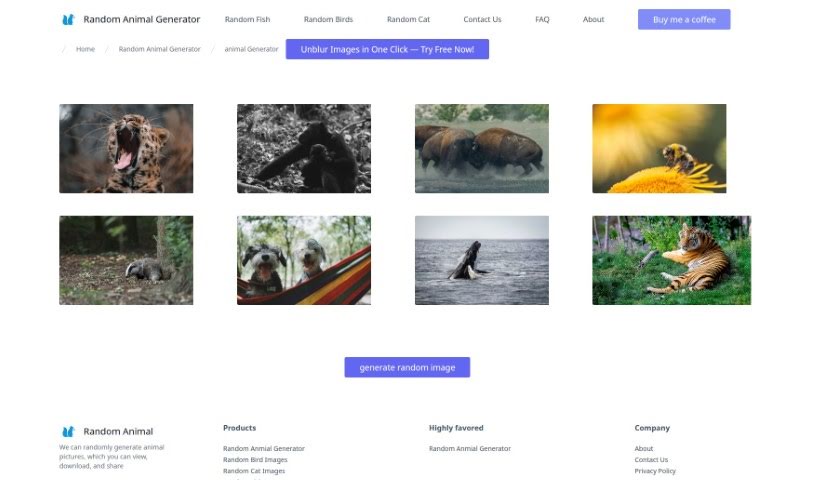Open Contact Us in the top navigation
815x480 pixels.
coord(482,19)
